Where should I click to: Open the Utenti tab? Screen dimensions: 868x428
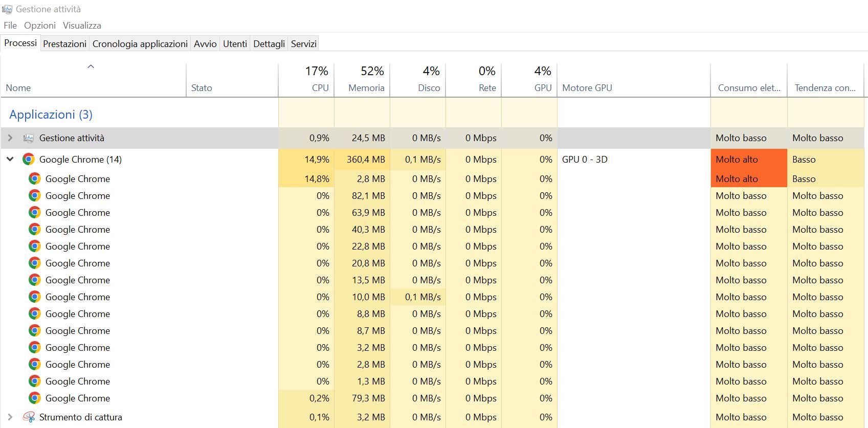pyautogui.click(x=235, y=44)
